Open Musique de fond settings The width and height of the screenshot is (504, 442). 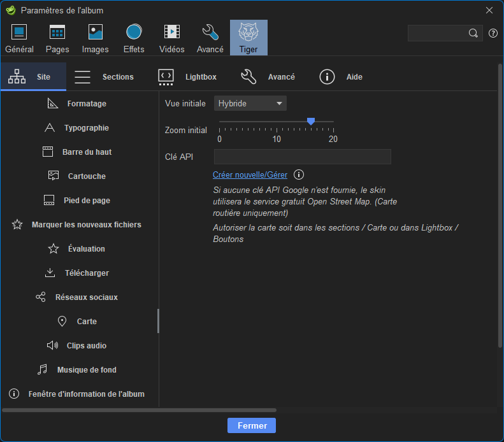point(86,370)
